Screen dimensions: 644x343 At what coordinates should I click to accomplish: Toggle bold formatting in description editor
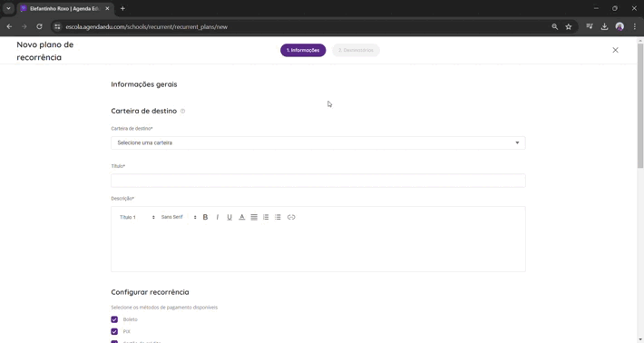click(x=205, y=217)
